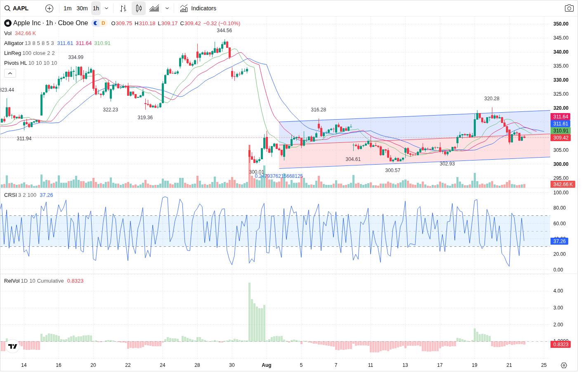Image resolution: width=586 pixels, height=392 pixels.
Task: Click the 300.00 price axis label
Action: click(561, 164)
